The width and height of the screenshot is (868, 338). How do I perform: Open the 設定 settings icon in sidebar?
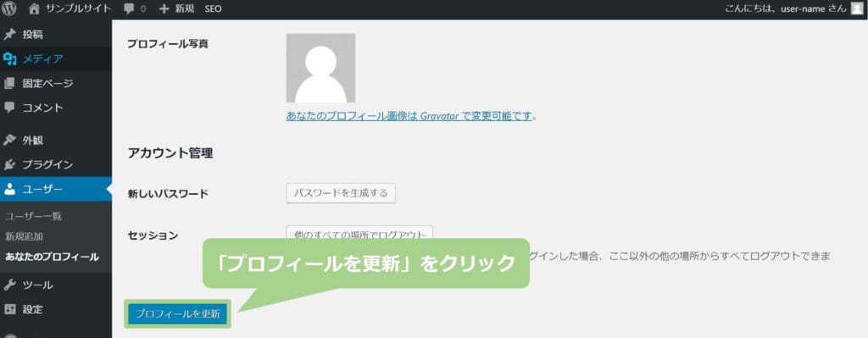(x=9, y=309)
